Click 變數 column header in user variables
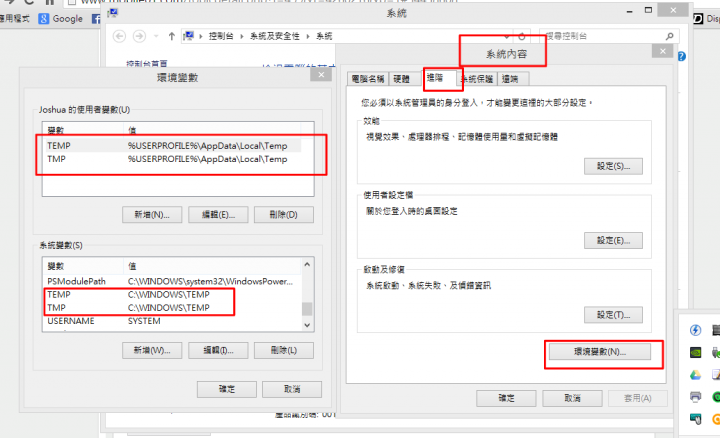The width and height of the screenshot is (720, 438). pos(83,130)
